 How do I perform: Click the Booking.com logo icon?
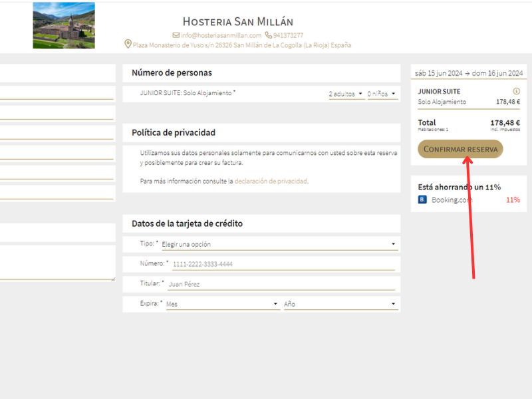pyautogui.click(x=422, y=199)
